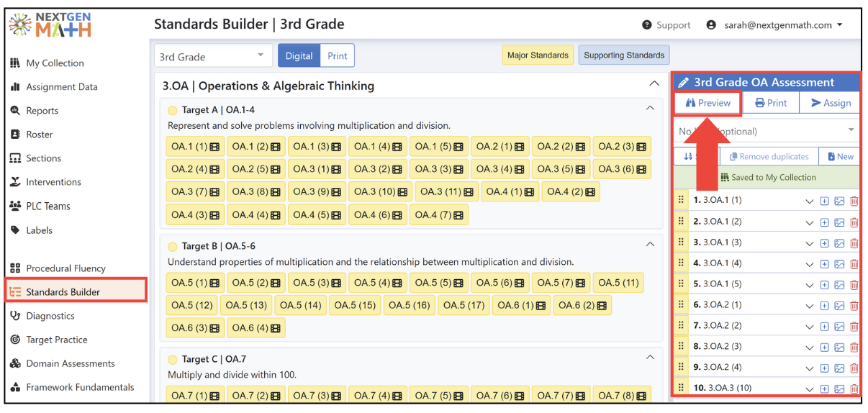The height and width of the screenshot is (413, 868).
Task: Click the New assessment button
Action: pyautogui.click(x=839, y=156)
